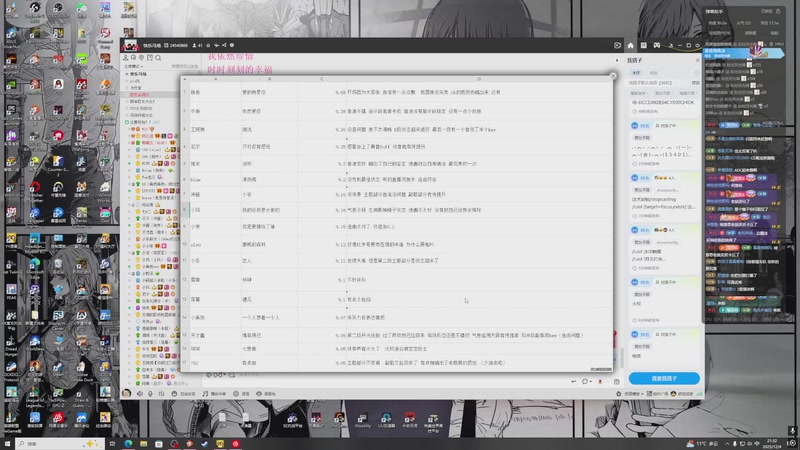Click the cell containing 'blue'
800x450 pixels.
[x=215, y=180]
